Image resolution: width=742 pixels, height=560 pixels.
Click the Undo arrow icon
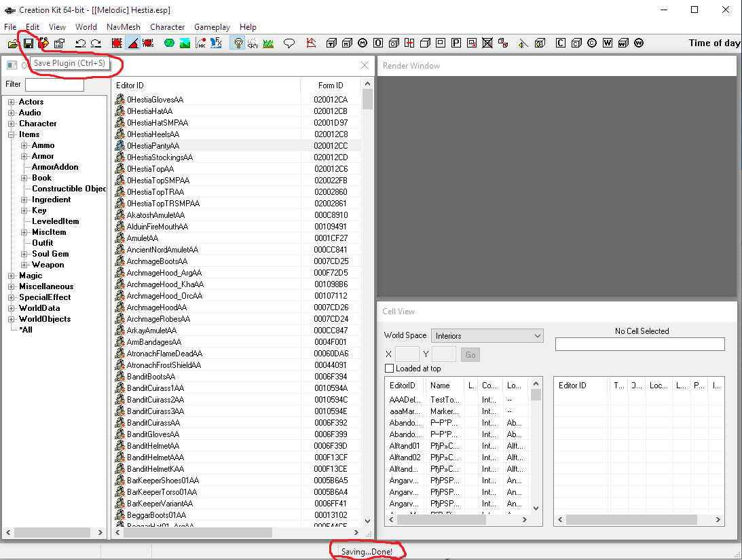[x=80, y=43]
